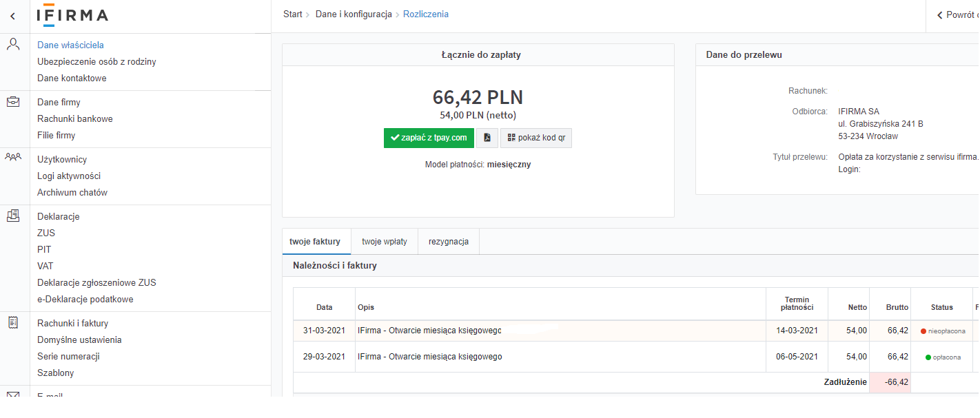Screen dimensions: 980x418
Task: Open the IFIRMA logo home
Action: pyautogui.click(x=72, y=15)
